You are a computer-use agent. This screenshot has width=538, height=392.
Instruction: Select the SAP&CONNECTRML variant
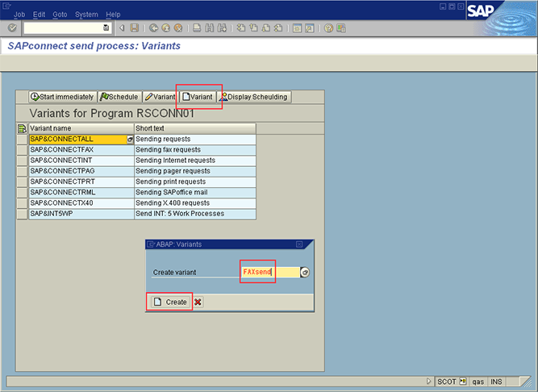(81, 192)
